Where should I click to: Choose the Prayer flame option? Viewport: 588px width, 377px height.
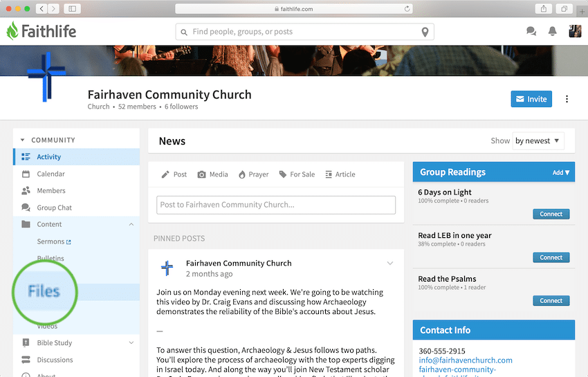(x=253, y=174)
